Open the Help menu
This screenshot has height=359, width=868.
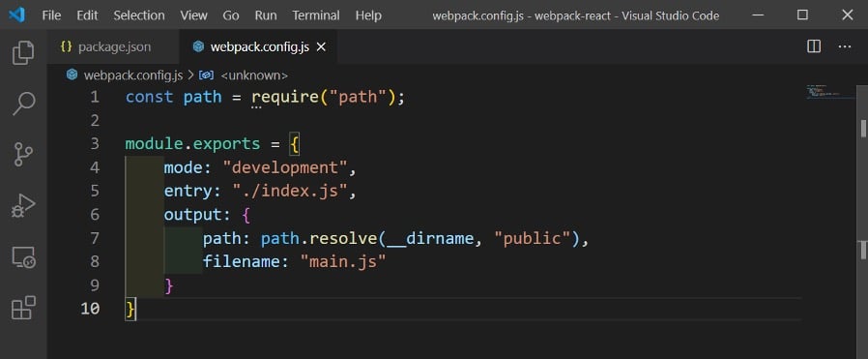point(368,15)
